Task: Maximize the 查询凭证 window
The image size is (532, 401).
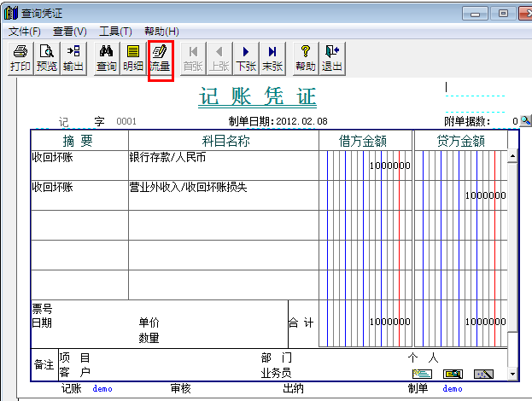Action: click(x=503, y=14)
